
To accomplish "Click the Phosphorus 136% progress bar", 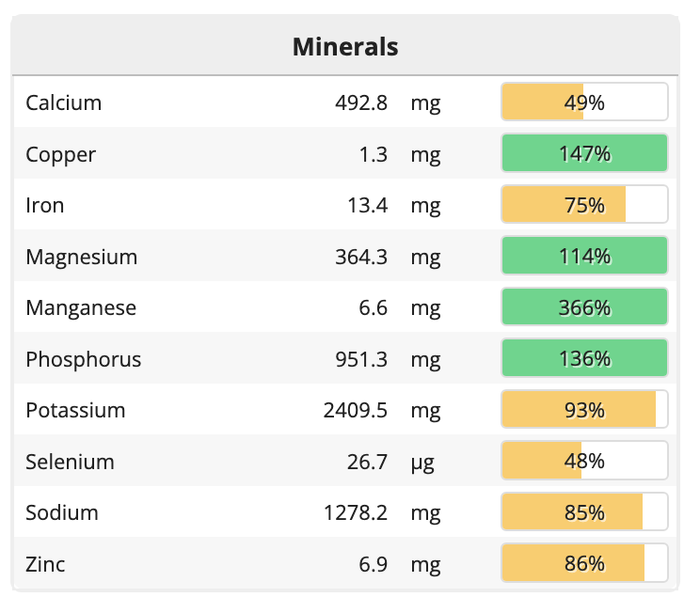I will (584, 359).
